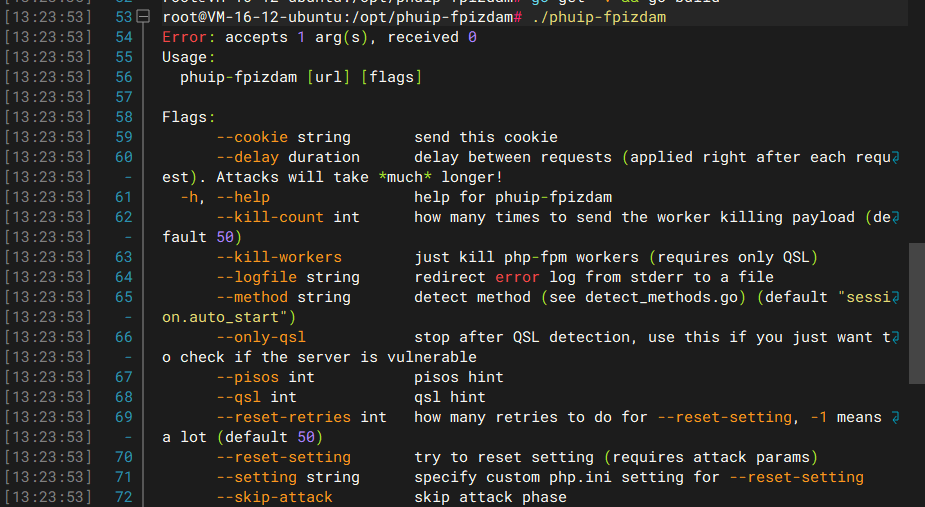Click the wrap indicator on the --delay line
Viewport: 925px width, 507px height.
tap(896, 157)
